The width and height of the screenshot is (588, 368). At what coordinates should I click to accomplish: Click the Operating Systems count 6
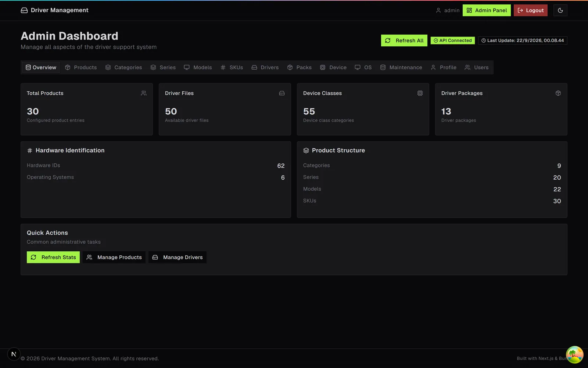[x=283, y=178]
